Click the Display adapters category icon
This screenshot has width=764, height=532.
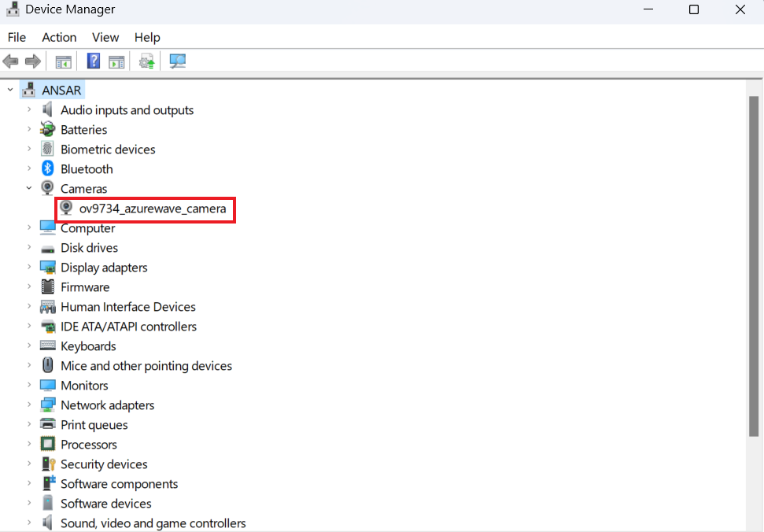47,267
